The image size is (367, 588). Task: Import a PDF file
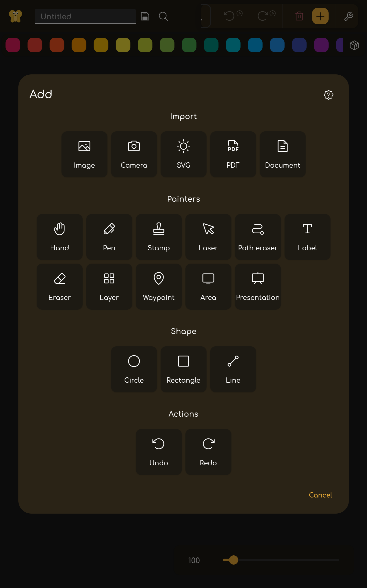click(x=233, y=154)
